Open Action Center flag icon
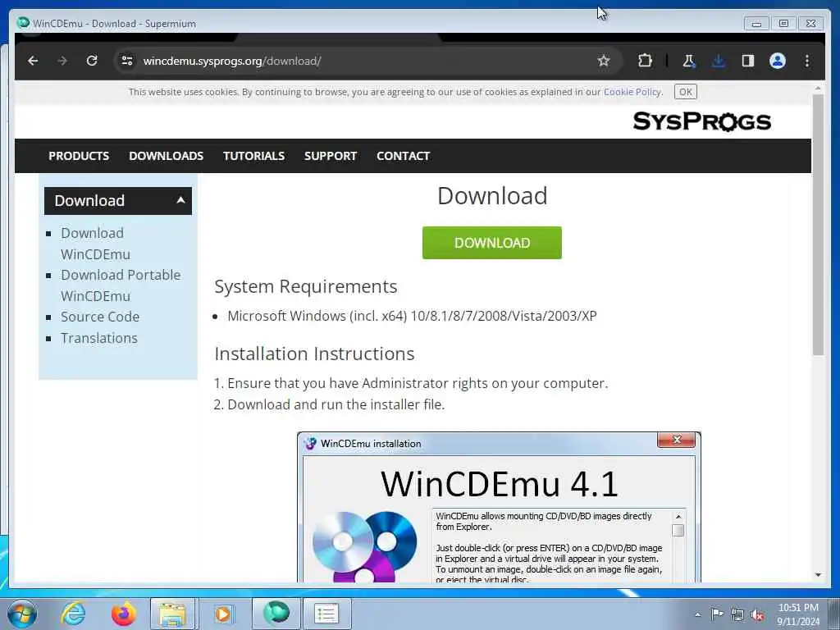This screenshot has height=630, width=840. 717,614
